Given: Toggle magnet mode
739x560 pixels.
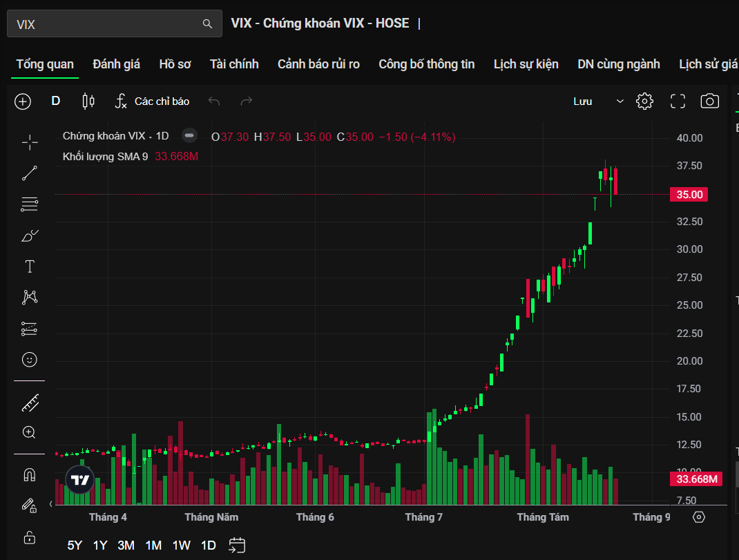Looking at the screenshot, I should (30, 474).
